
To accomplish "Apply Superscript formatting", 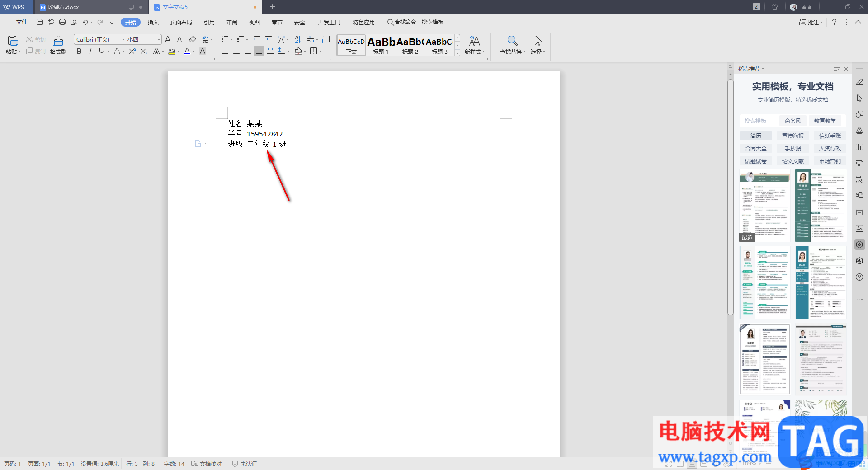I will pos(132,52).
